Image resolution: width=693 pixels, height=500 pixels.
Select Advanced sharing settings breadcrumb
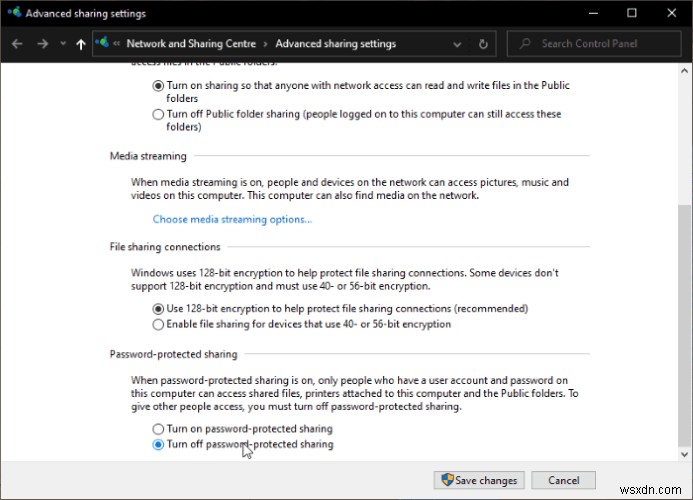pyautogui.click(x=335, y=43)
